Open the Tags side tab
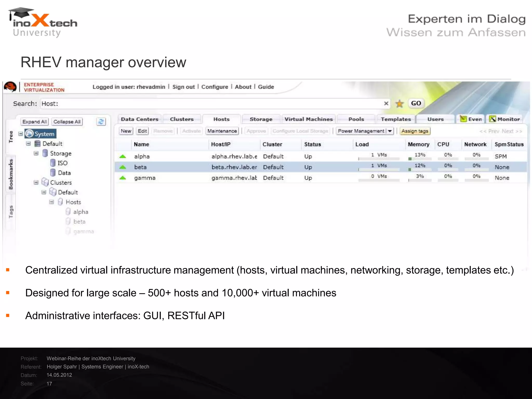Image resolution: width=532 pixels, height=399 pixels. 11,212
